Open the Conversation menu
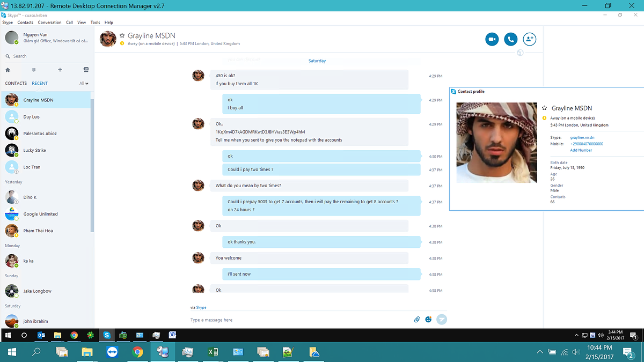The height and width of the screenshot is (362, 644). click(x=50, y=23)
